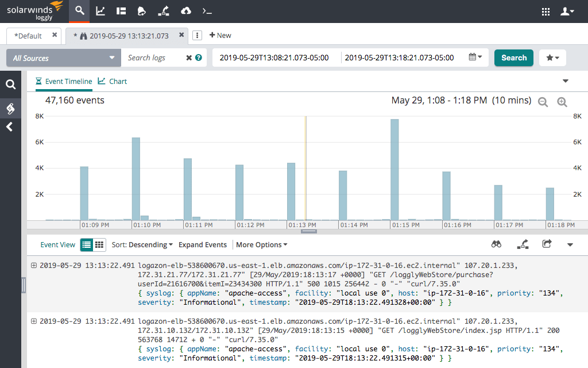
Task: Collapse the left sidebar with the arrow
Action: click(10, 126)
